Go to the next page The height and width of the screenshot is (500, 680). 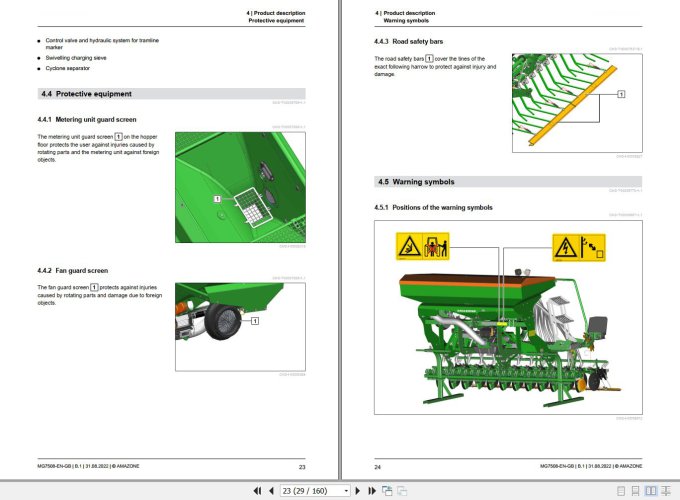(358, 491)
